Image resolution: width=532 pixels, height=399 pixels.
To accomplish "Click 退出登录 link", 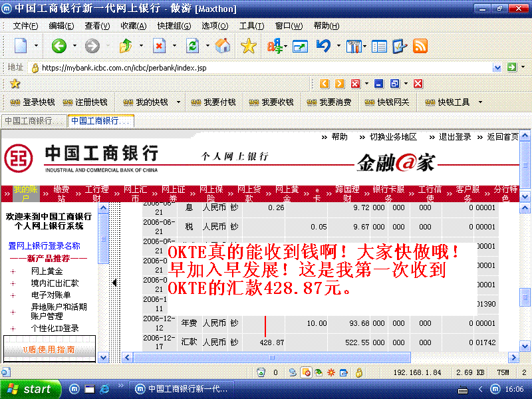I will click(455, 137).
